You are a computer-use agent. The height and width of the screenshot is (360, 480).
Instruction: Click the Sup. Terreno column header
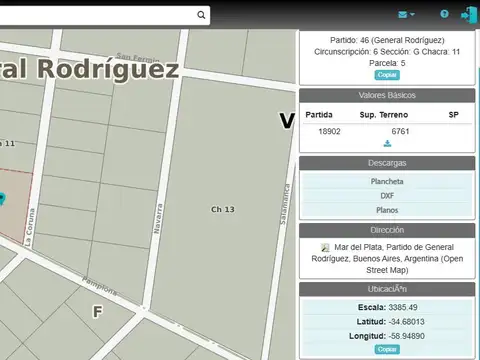pyautogui.click(x=384, y=115)
